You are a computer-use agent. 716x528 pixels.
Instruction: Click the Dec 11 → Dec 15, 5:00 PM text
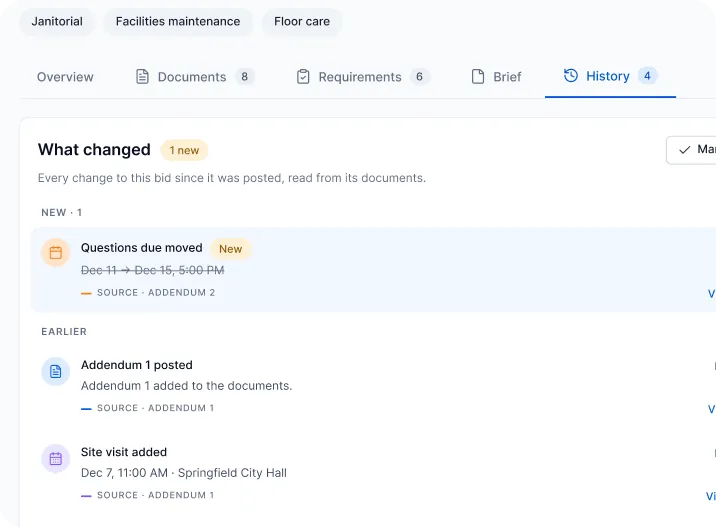pyautogui.click(x=153, y=270)
